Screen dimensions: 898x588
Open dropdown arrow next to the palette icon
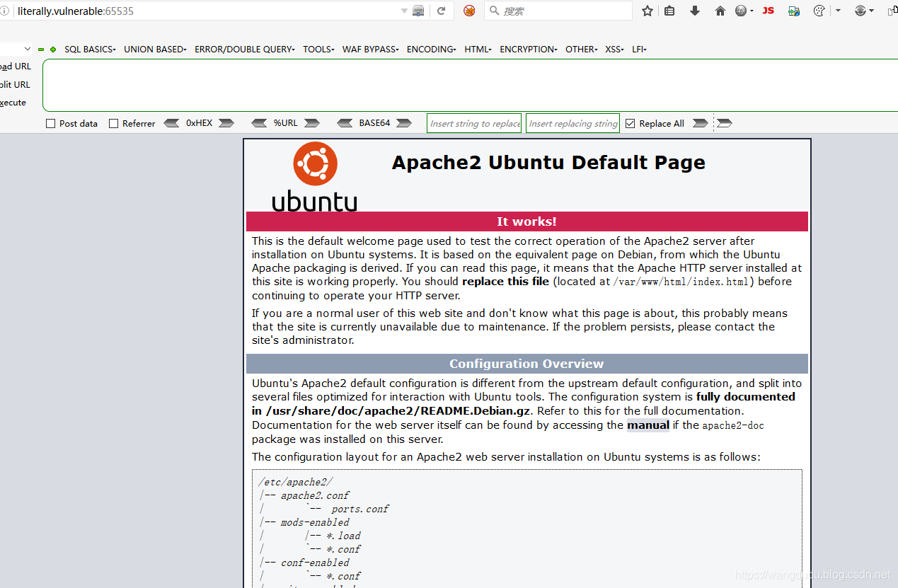coord(838,11)
